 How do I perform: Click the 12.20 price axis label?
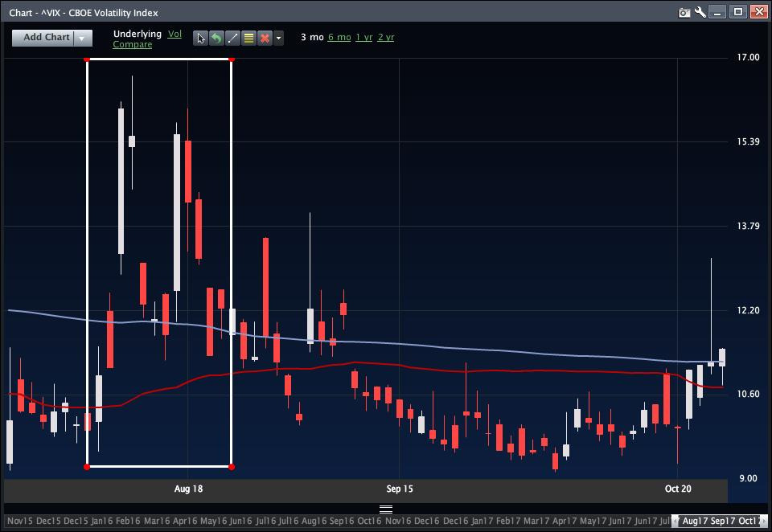[748, 310]
